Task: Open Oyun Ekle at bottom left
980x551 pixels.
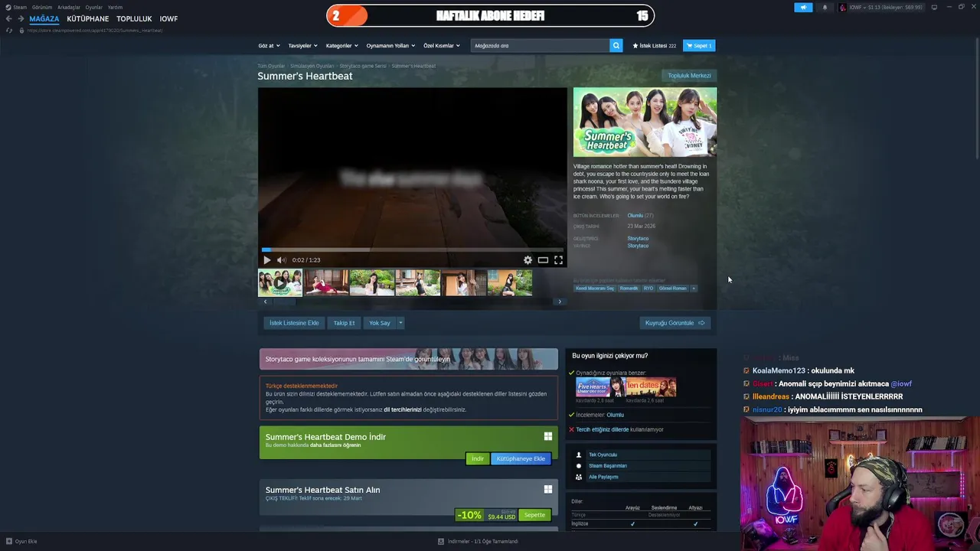Action: coord(21,541)
